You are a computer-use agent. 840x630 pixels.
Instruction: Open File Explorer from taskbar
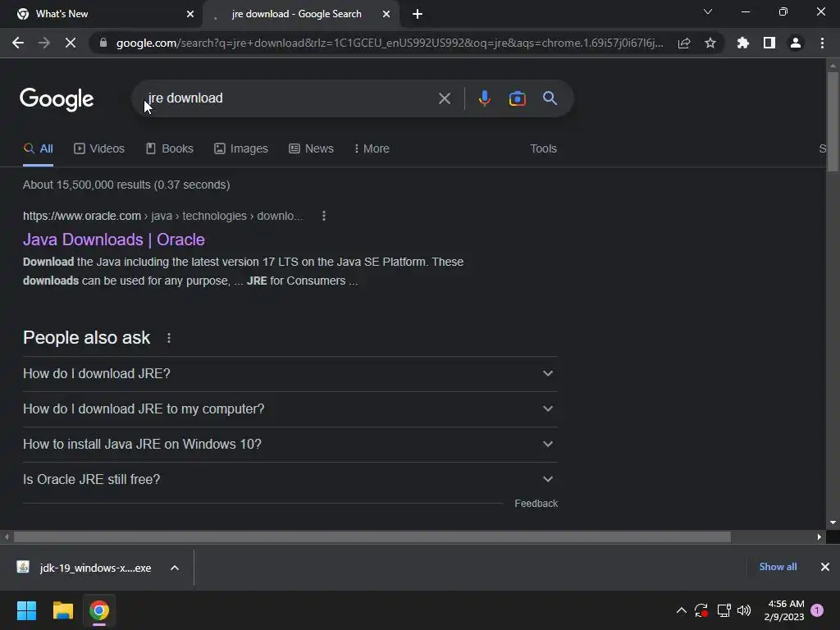(62, 610)
